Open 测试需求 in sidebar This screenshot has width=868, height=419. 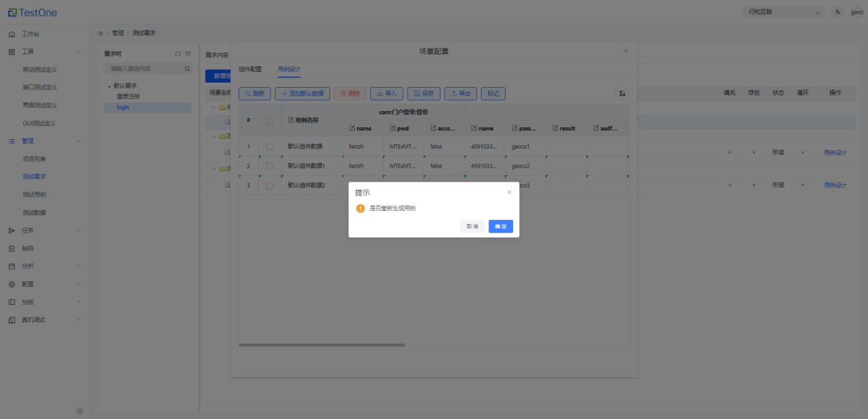click(x=34, y=177)
